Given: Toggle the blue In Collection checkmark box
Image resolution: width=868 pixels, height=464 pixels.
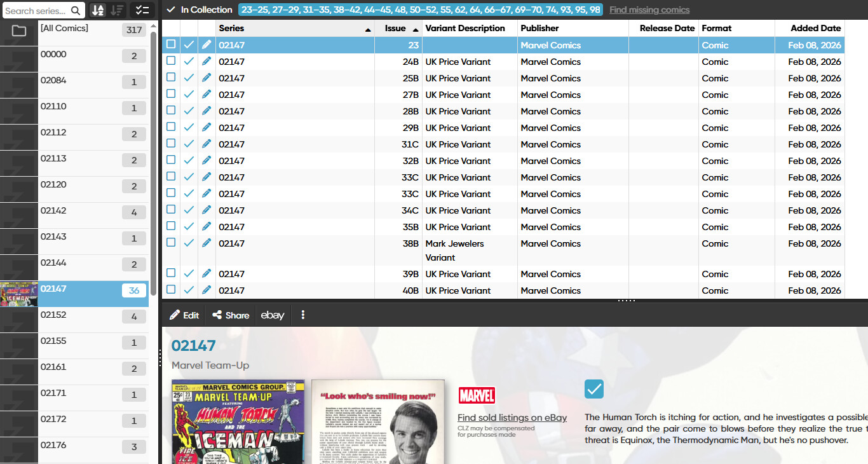Looking at the screenshot, I should click(594, 389).
